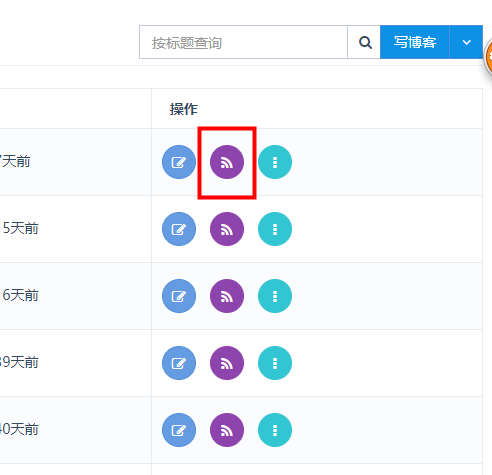This screenshot has width=492, height=475.
Task: Edit the post dated 9天前
Action: point(179,363)
